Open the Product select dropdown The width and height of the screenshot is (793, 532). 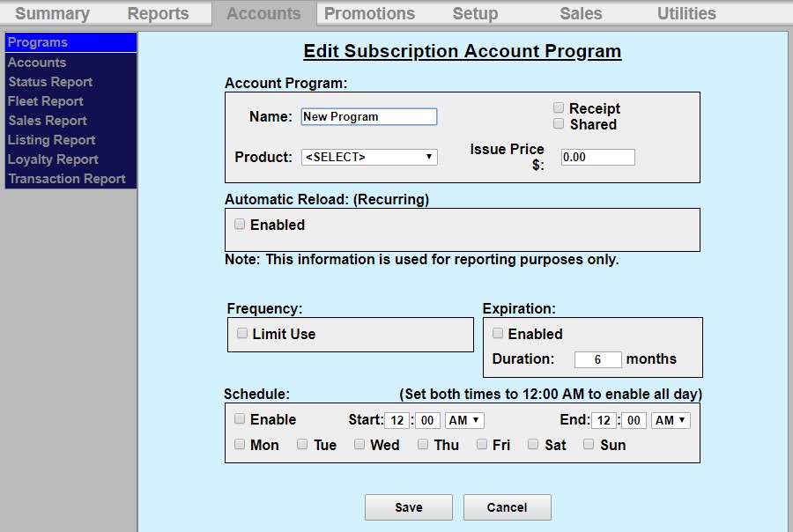pos(369,157)
